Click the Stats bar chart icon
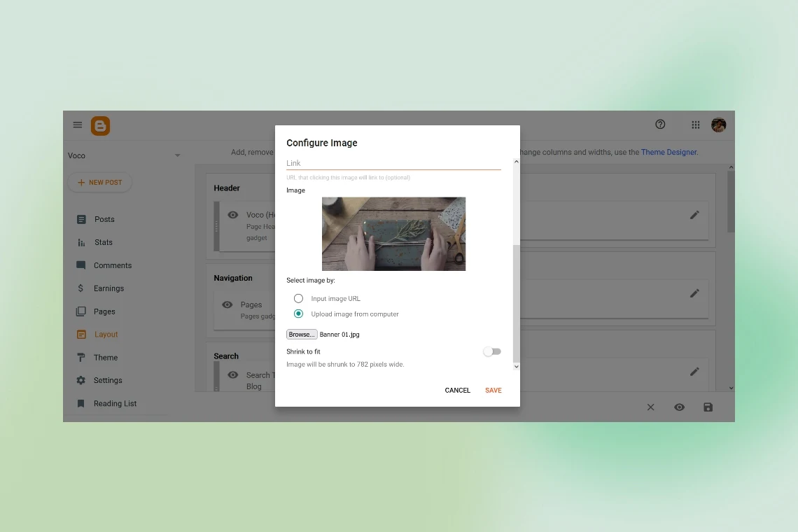This screenshot has height=532, width=798. pyautogui.click(x=81, y=242)
